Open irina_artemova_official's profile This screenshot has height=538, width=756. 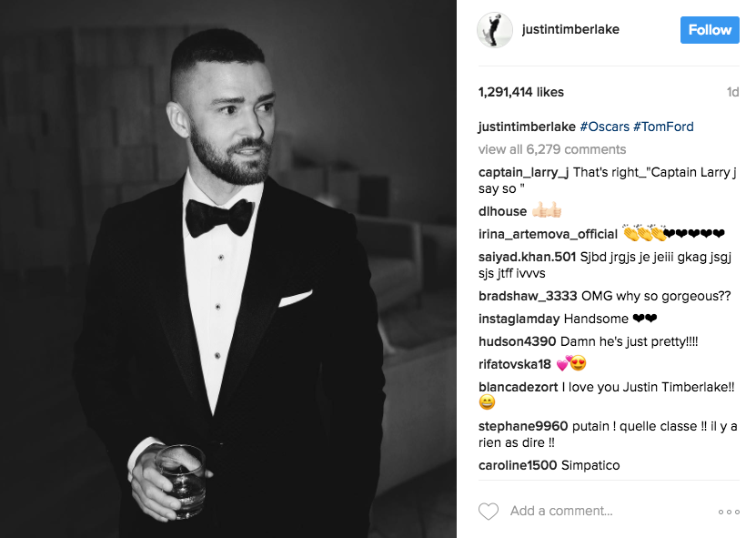pyautogui.click(x=548, y=235)
